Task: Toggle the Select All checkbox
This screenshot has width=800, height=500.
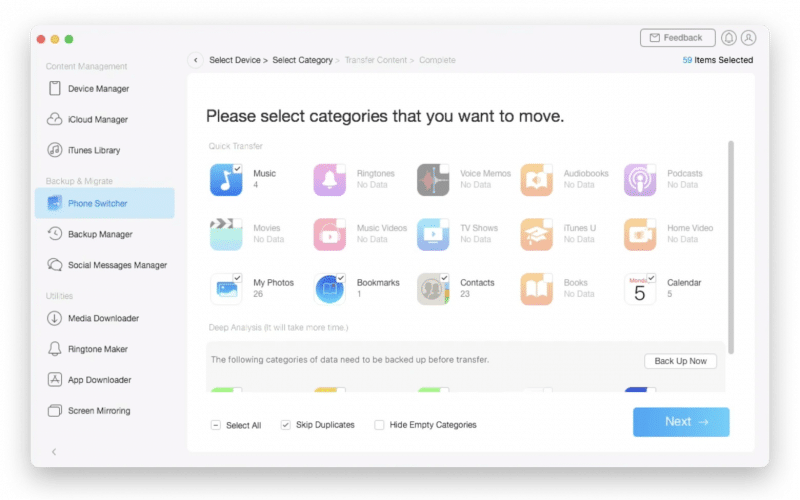Action: 216,425
